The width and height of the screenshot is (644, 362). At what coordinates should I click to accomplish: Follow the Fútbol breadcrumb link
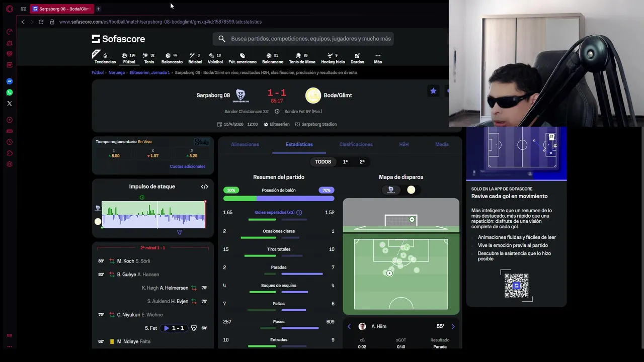tap(98, 72)
